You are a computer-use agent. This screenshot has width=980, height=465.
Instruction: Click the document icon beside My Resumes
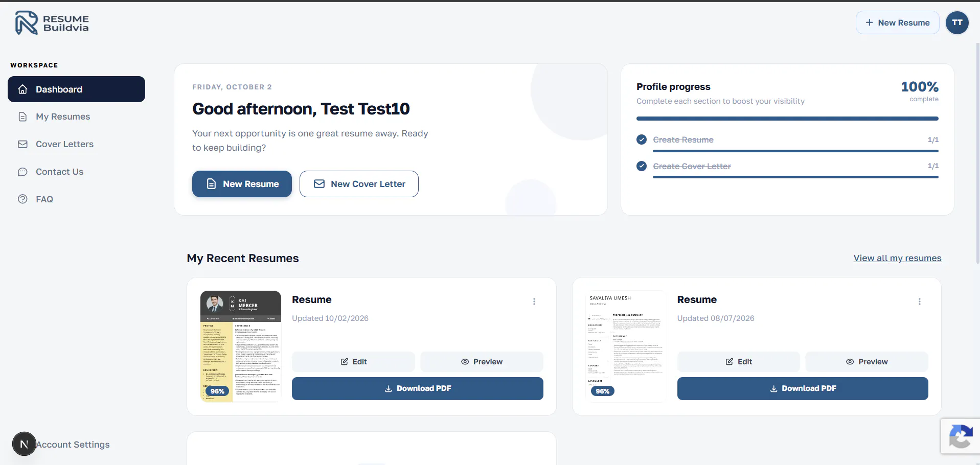[22, 117]
